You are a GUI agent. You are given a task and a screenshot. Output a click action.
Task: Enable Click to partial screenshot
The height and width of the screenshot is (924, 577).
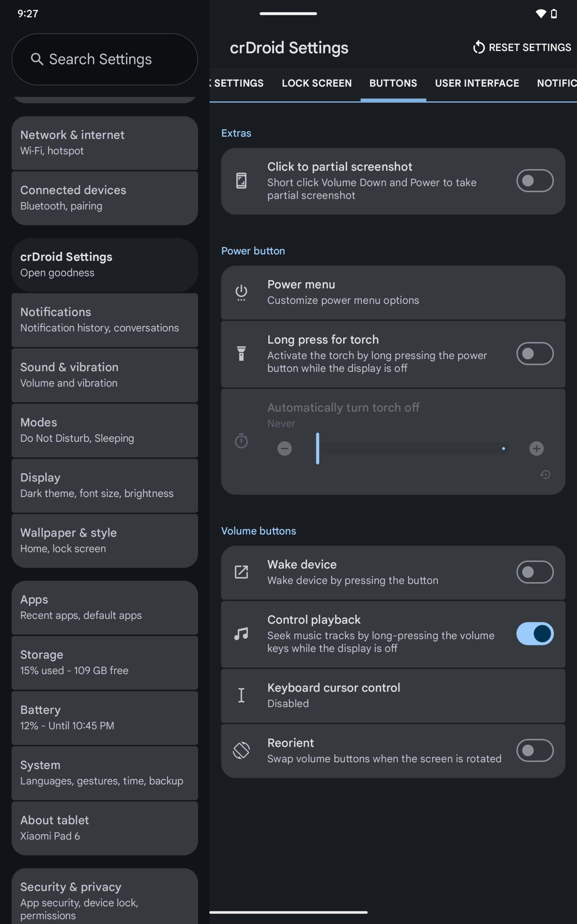535,180
